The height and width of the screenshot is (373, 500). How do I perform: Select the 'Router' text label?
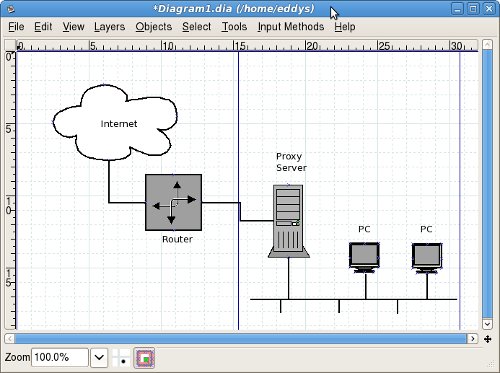(x=177, y=239)
